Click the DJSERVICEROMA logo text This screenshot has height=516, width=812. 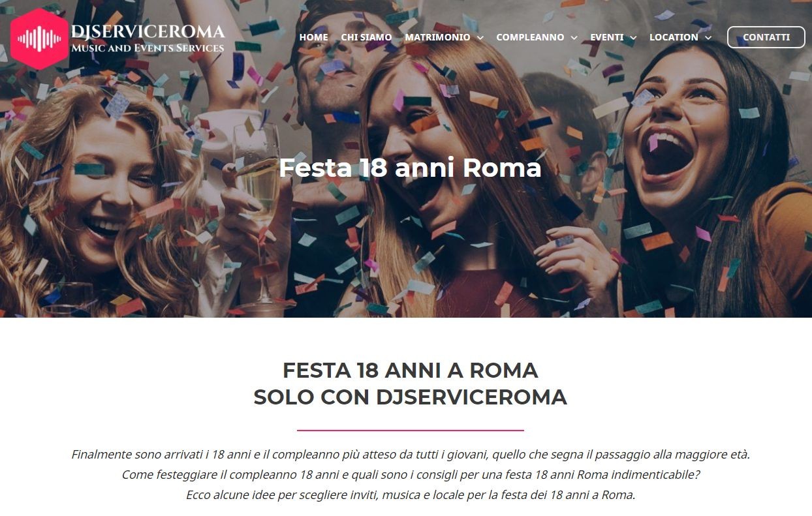(148, 31)
